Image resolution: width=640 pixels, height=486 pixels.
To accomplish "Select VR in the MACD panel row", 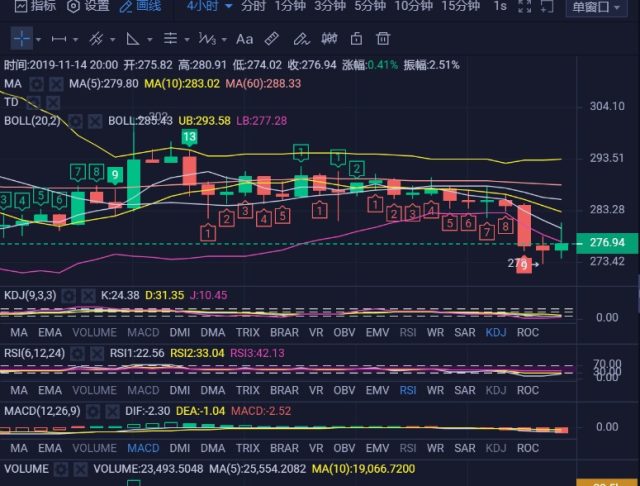I will point(316,448).
